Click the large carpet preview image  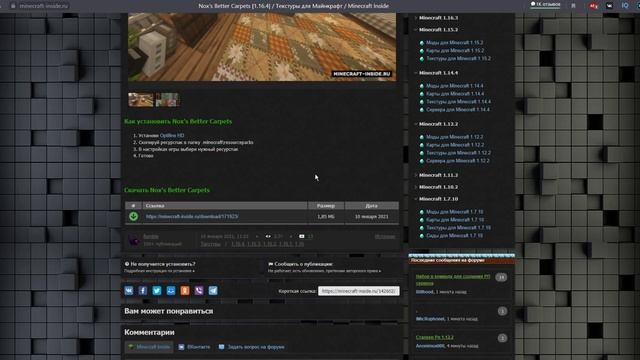[262, 47]
